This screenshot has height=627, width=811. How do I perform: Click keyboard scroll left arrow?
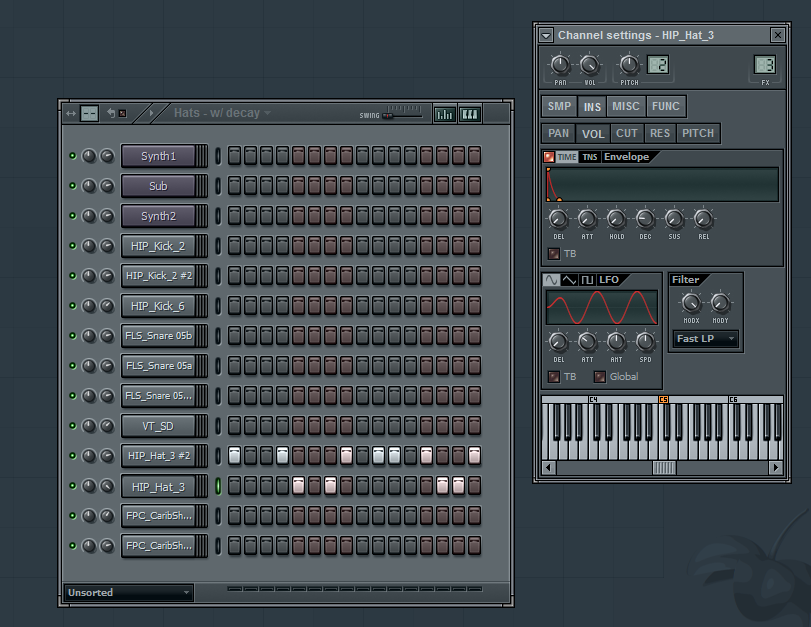point(549,468)
